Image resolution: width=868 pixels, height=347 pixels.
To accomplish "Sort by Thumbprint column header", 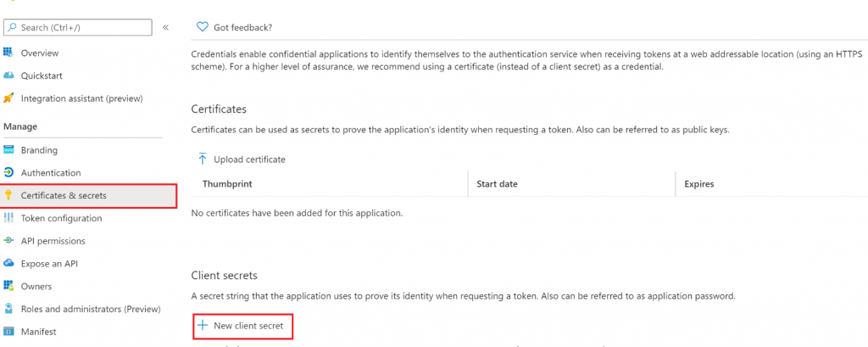I will tap(227, 183).
